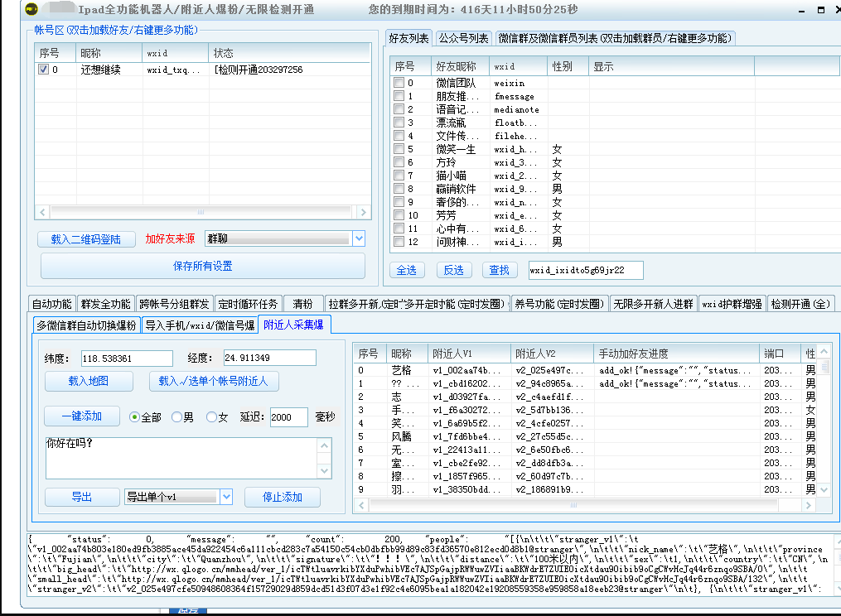Check the 微信团队 friend checkbox
The image size is (841, 616).
pyautogui.click(x=399, y=83)
